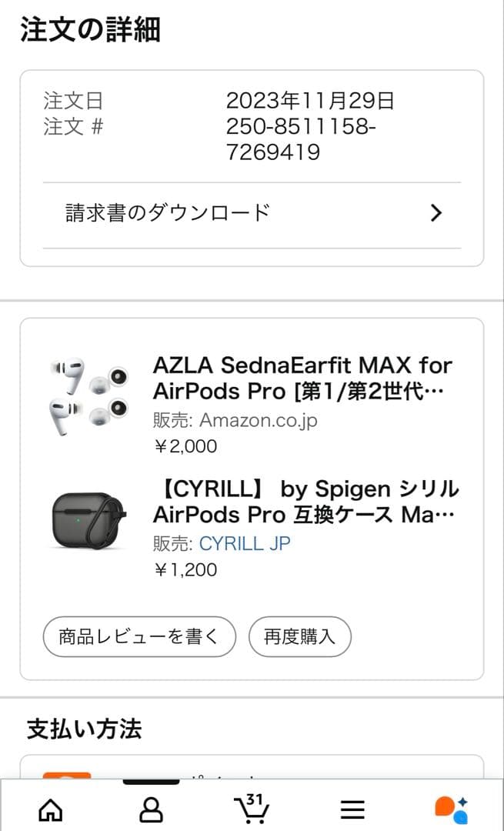View the shopping cart with 31 items

(x=252, y=810)
